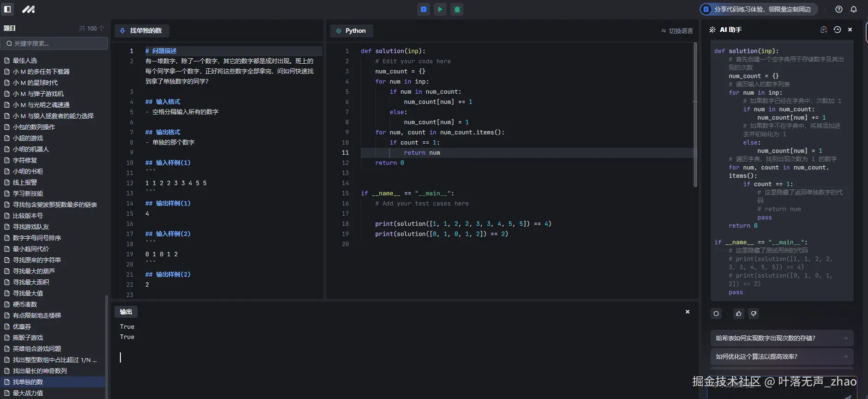Image resolution: width=868 pixels, height=399 pixels.
Task: Give the AI answer a thumbs up
Action: (x=739, y=314)
